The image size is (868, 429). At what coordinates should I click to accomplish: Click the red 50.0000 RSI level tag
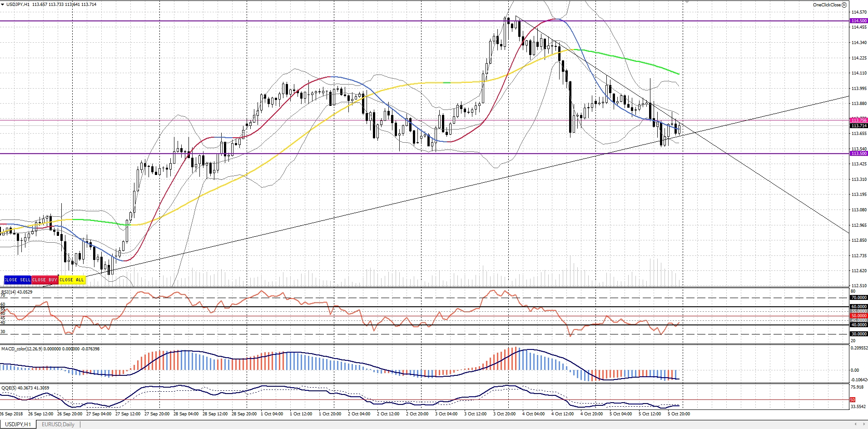[858, 316]
